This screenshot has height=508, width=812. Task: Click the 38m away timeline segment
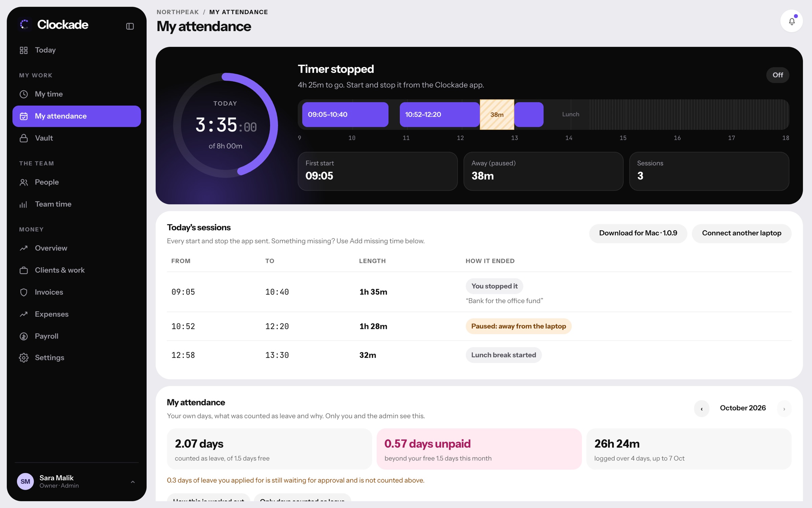click(497, 114)
